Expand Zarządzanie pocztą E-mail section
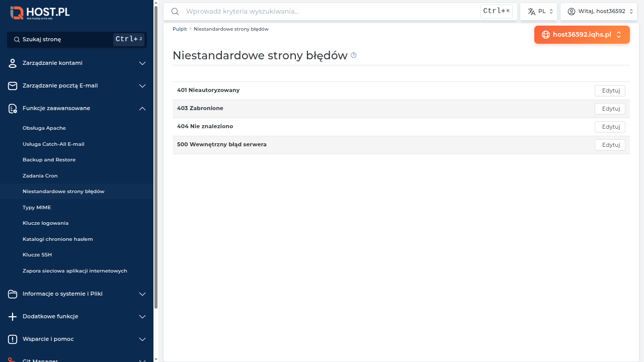The height and width of the screenshot is (362, 644). (142, 86)
